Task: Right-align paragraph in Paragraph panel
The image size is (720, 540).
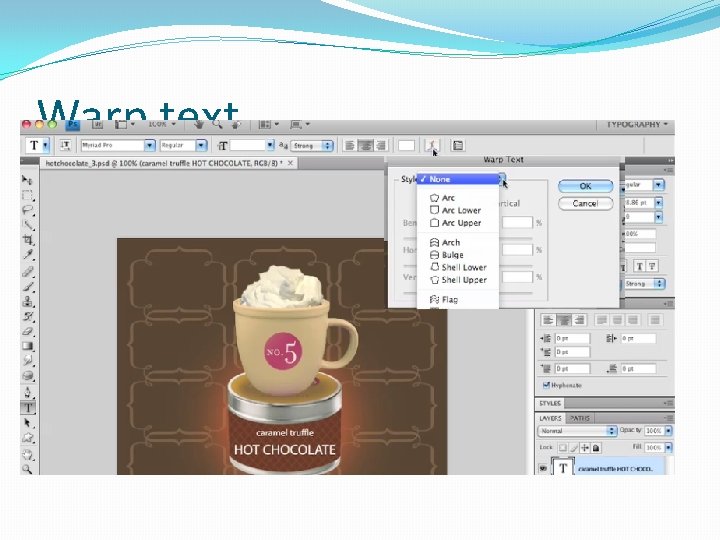Action: 579,320
